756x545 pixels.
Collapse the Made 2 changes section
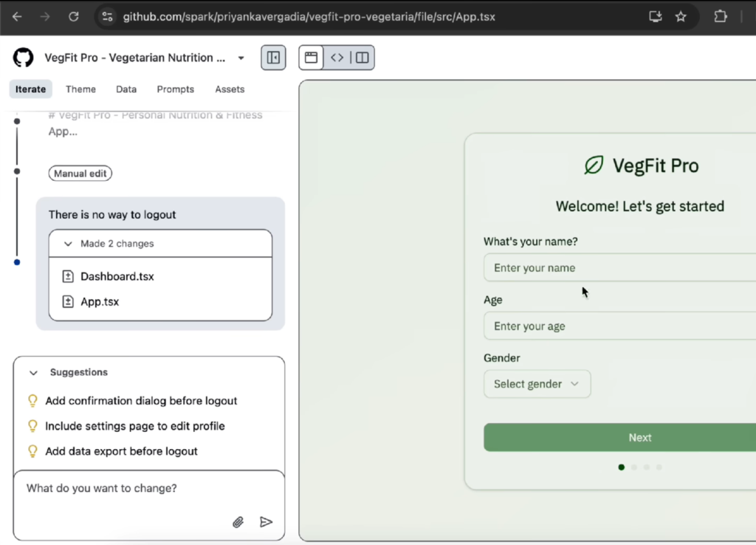(x=68, y=244)
